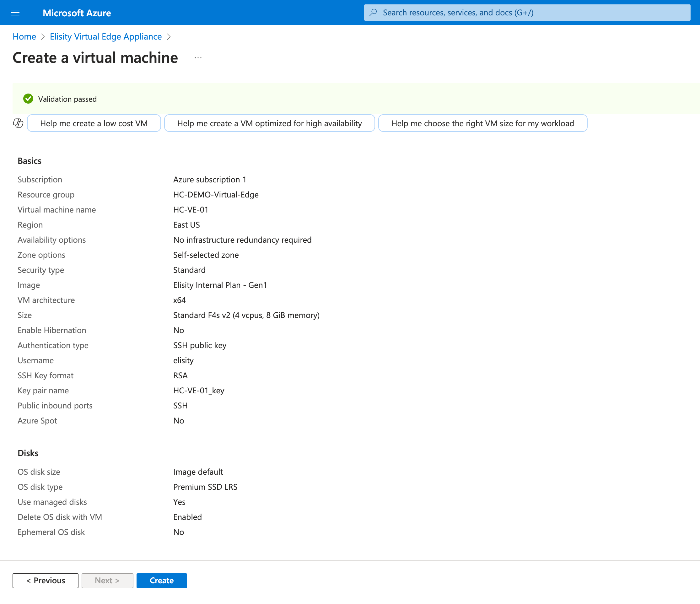Screen dimensions: 700x604
Task: Go to Home breadcrumb
Action: tap(24, 36)
